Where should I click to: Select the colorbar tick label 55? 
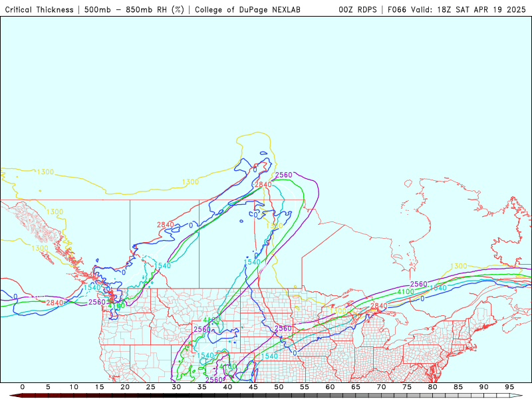305,387
